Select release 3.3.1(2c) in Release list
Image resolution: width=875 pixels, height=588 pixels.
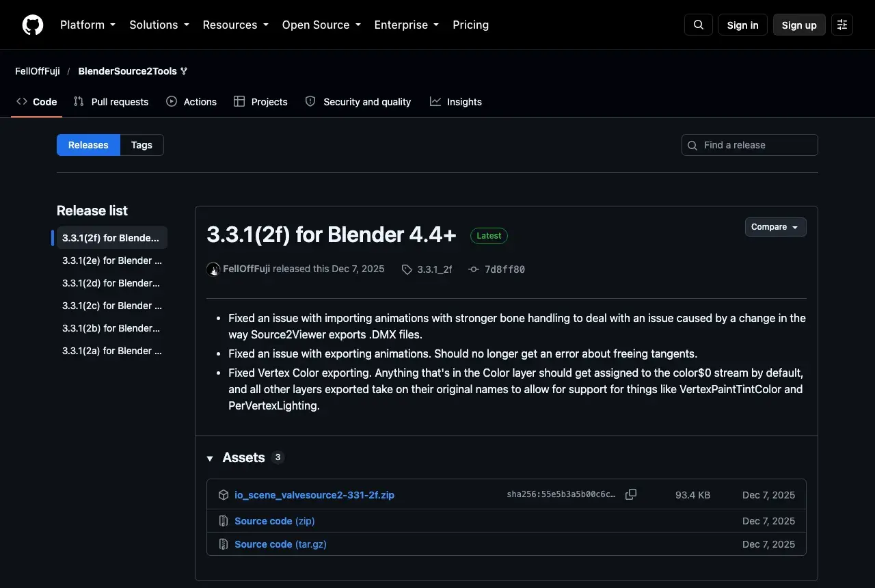click(112, 306)
